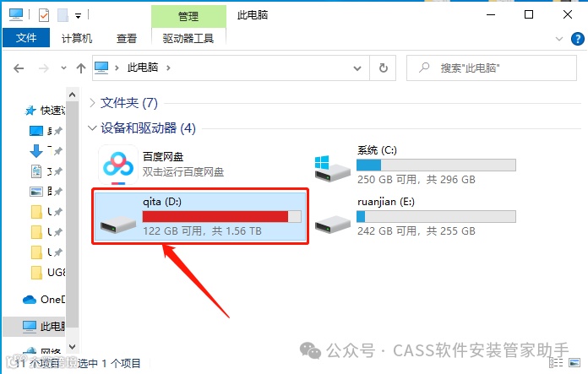Screen dimensions: 588x374
Task: Click the Properties checkmark icon in the quick access toolbar
Action: (x=44, y=15)
